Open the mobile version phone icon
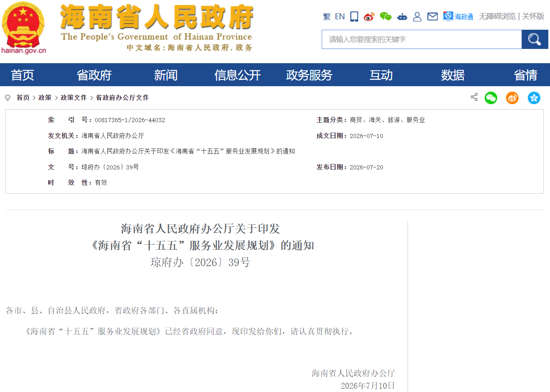The width and height of the screenshot is (550, 392). click(x=354, y=16)
